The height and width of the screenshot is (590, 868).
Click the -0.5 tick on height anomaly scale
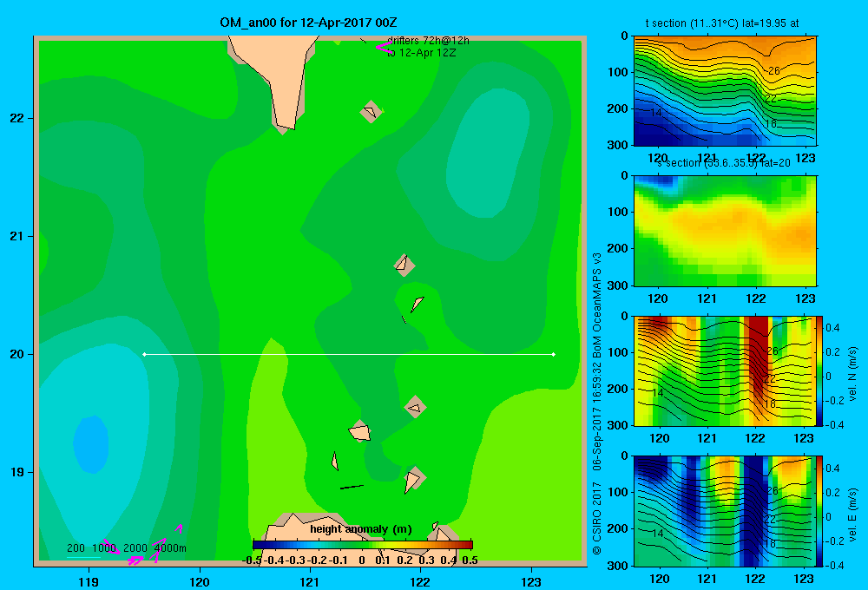click(x=252, y=560)
